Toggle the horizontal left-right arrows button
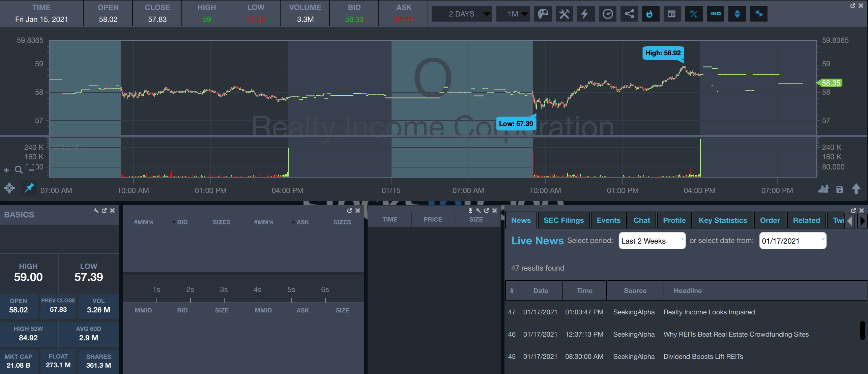Screen dimensions: 868x374 coord(759,14)
